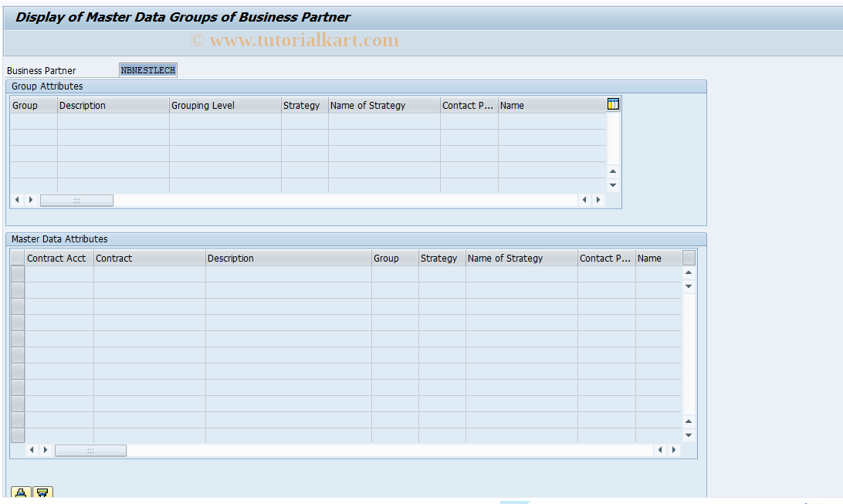Click the scroll-up arrow in Group Attributes table
The image size is (843, 504).
tap(612, 171)
